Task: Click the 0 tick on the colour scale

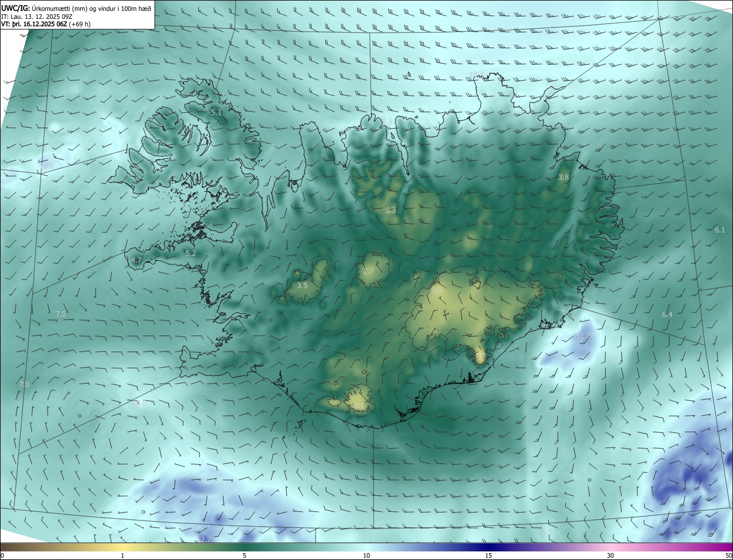Action: click(2, 555)
